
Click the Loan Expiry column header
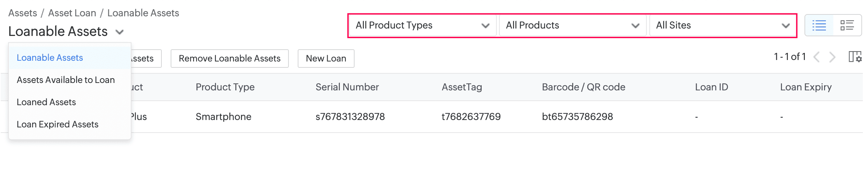pos(806,87)
